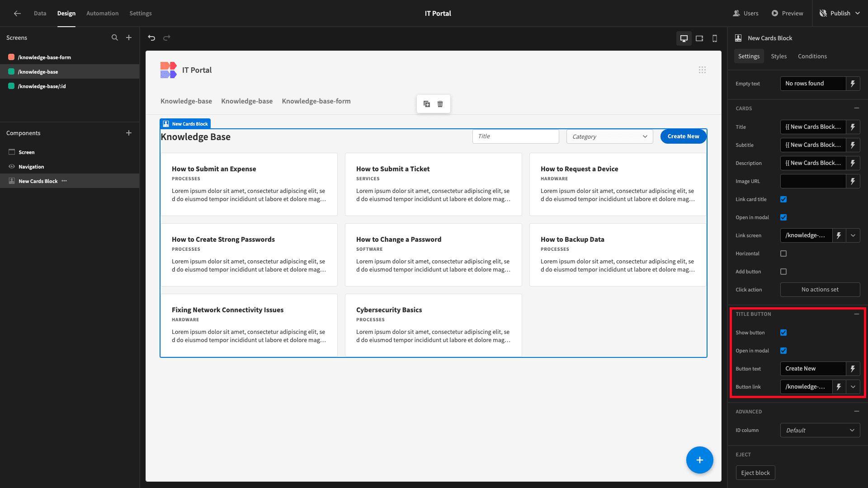The image size is (868, 488).
Task: Switch to the Automation tab
Action: (x=103, y=14)
